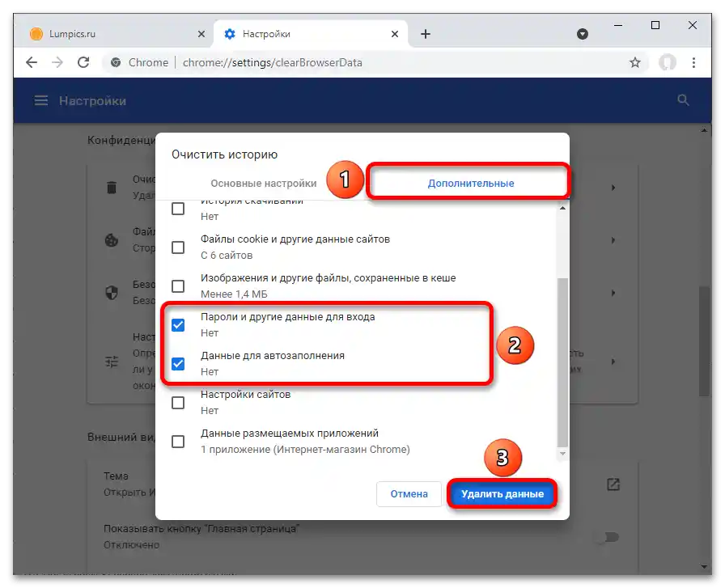Open a new tab with the plus icon

[x=426, y=34]
